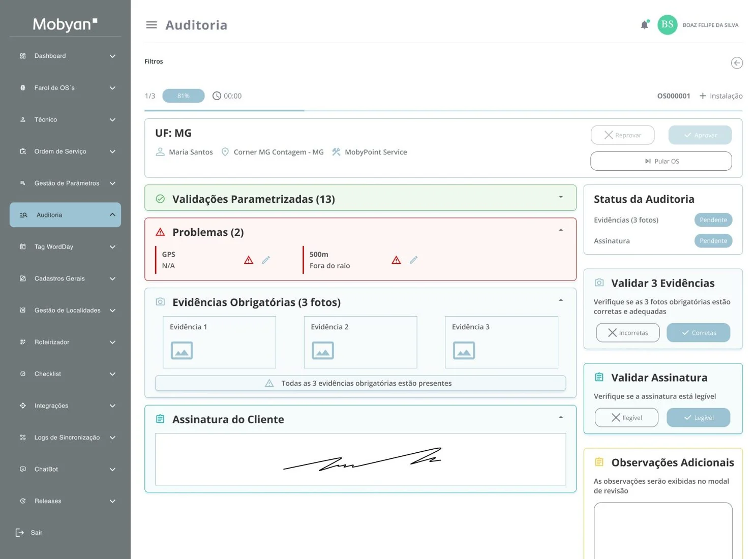Click the back arrow circle icon
The width and height of the screenshot is (756, 559).
pos(737,63)
